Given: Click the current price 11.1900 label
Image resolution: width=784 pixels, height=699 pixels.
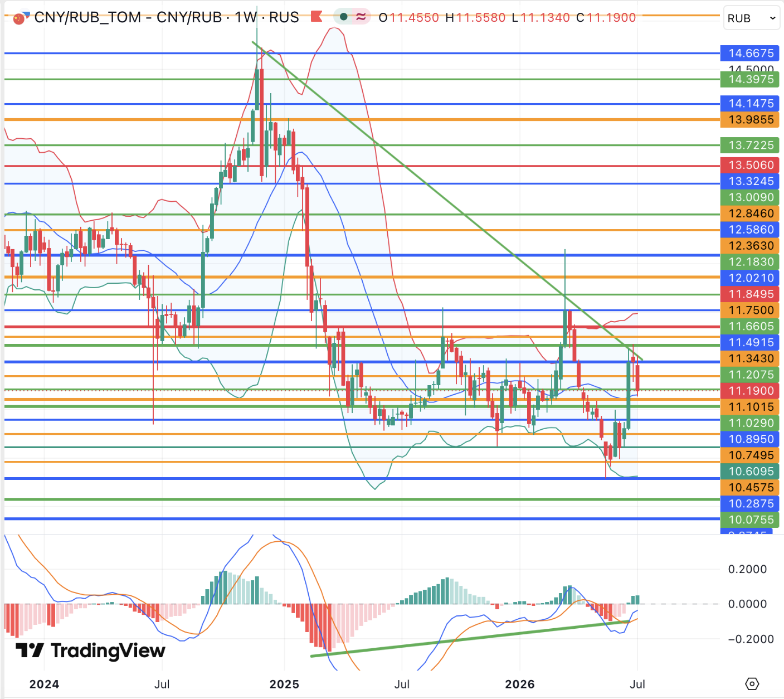Looking at the screenshot, I should [750, 391].
